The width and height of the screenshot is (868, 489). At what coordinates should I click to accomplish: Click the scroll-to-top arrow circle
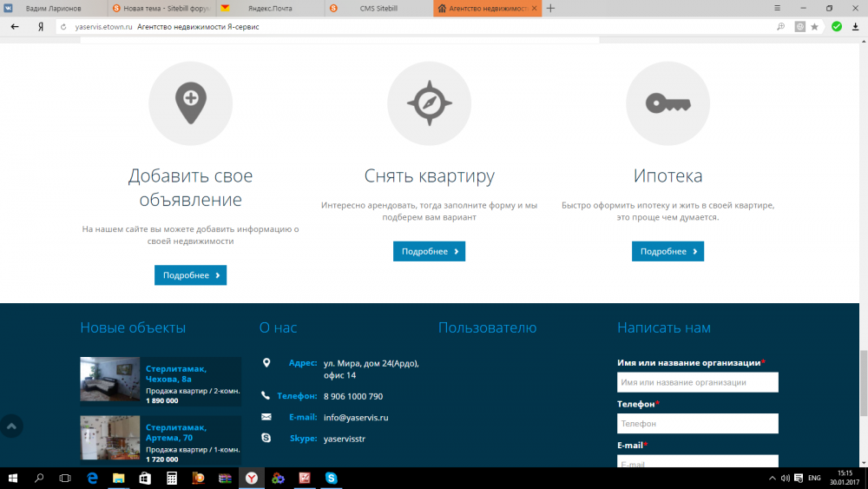pos(11,426)
